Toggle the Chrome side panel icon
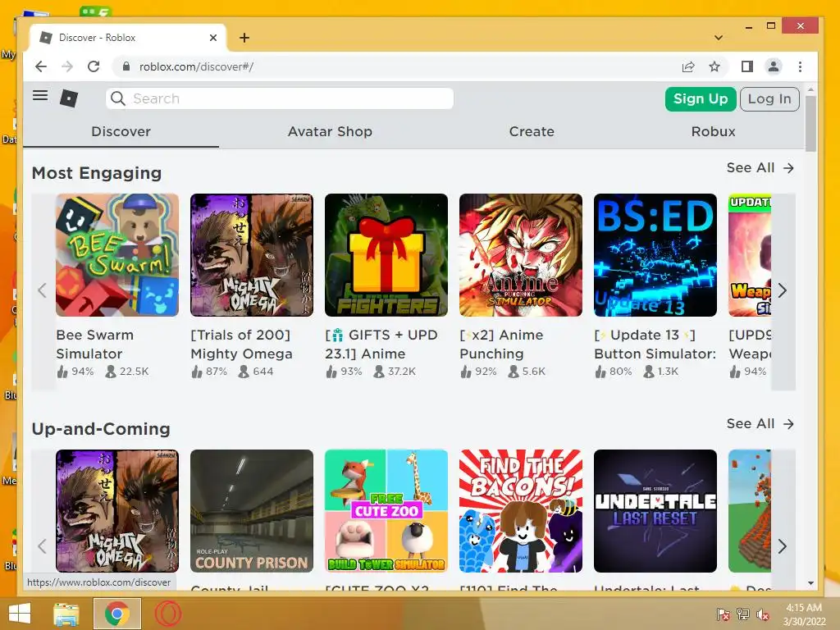The image size is (840, 630). coord(746,66)
